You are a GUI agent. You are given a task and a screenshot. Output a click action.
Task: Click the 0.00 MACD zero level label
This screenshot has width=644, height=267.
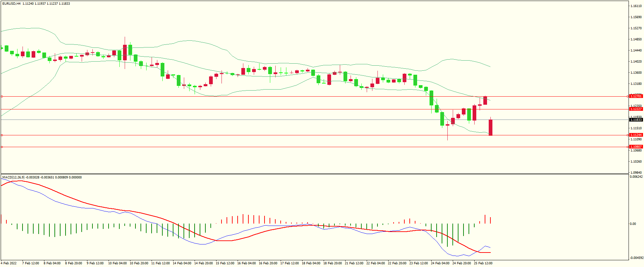coord(633,224)
